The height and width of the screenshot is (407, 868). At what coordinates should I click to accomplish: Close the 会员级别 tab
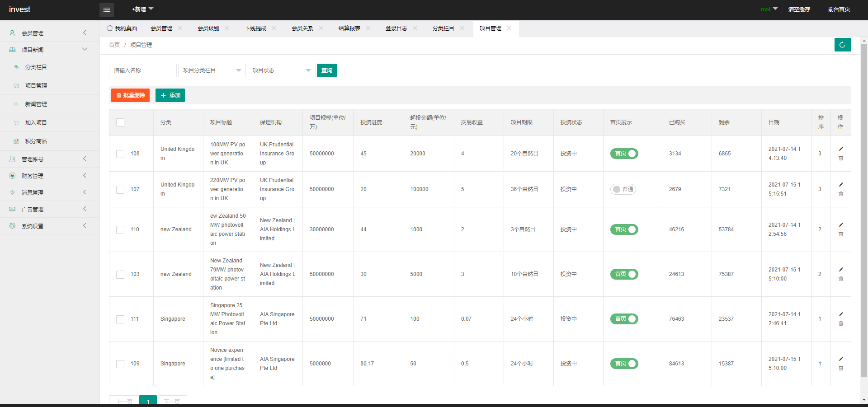tap(227, 28)
